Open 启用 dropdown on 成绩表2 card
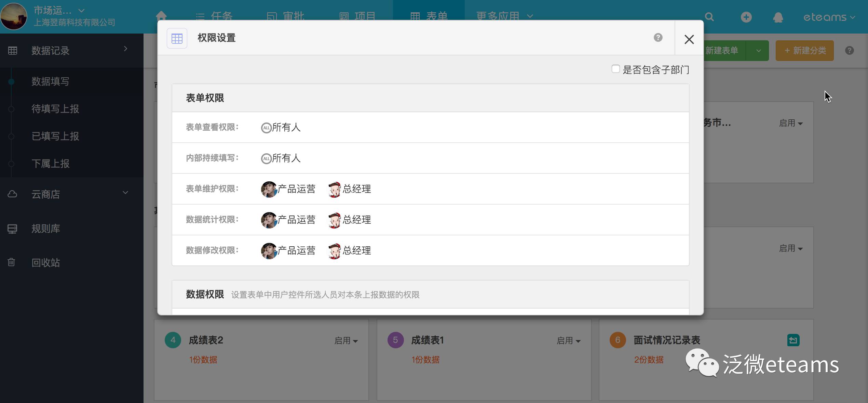 (x=346, y=341)
